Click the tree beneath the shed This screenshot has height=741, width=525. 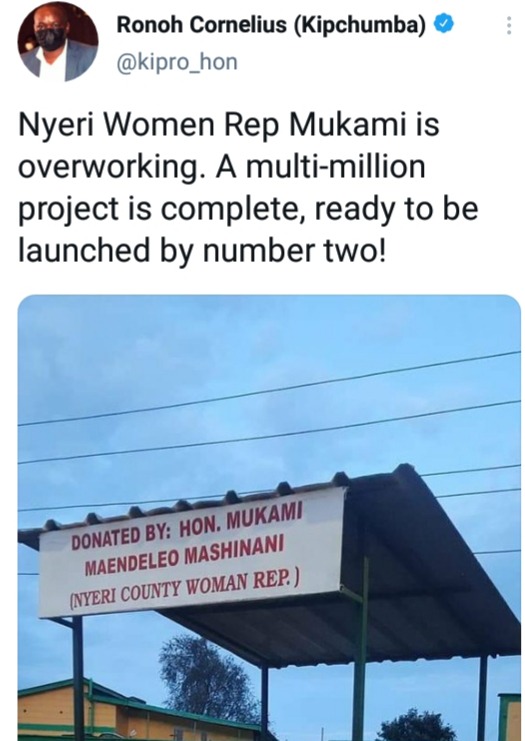click(x=206, y=681)
